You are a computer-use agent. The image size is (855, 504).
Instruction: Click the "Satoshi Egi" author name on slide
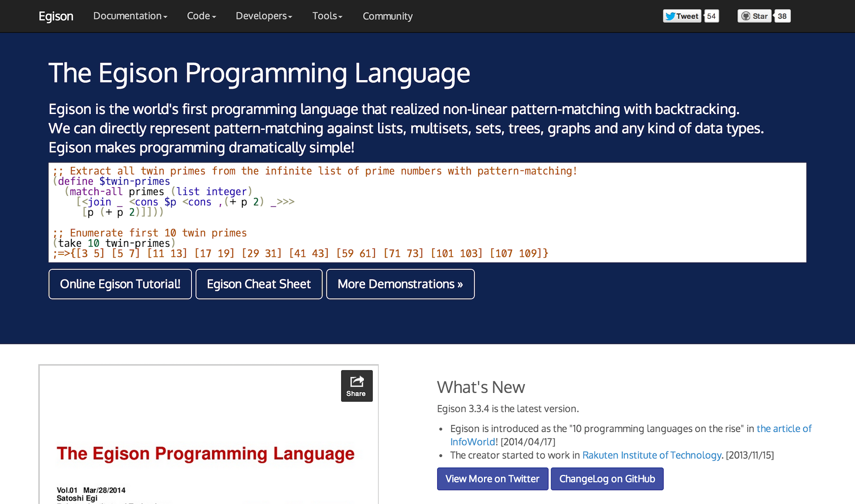(x=77, y=498)
